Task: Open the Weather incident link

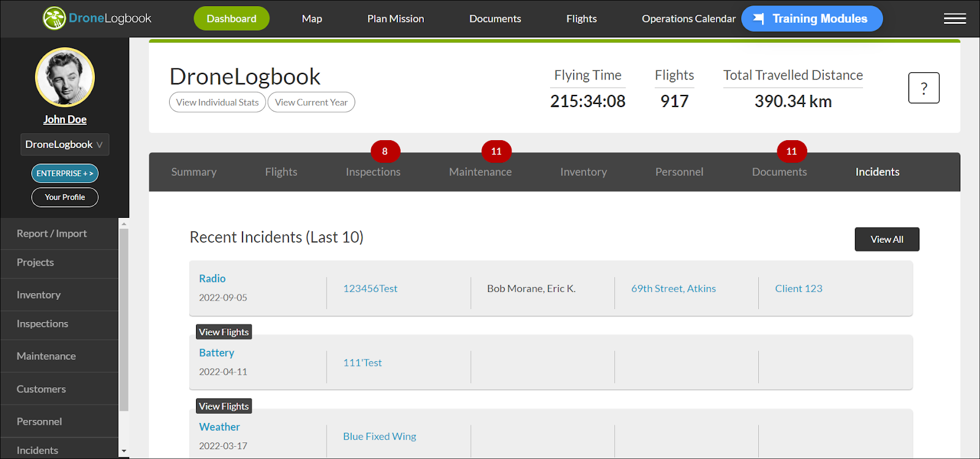Action: tap(219, 427)
